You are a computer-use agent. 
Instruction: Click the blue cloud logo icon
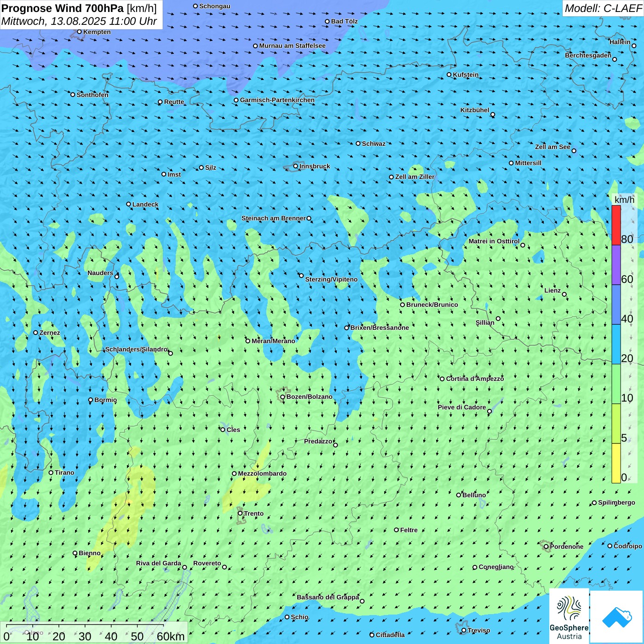tap(617, 616)
